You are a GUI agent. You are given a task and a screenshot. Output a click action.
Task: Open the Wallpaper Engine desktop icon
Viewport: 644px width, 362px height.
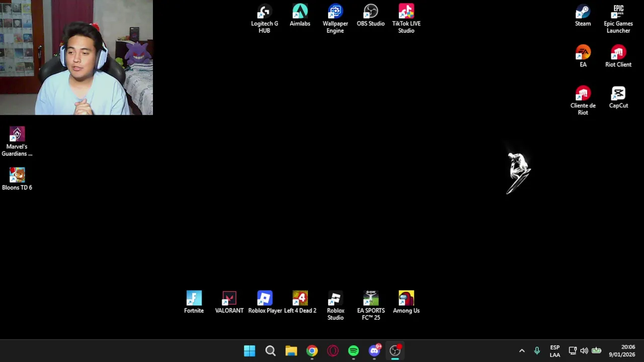(x=335, y=19)
